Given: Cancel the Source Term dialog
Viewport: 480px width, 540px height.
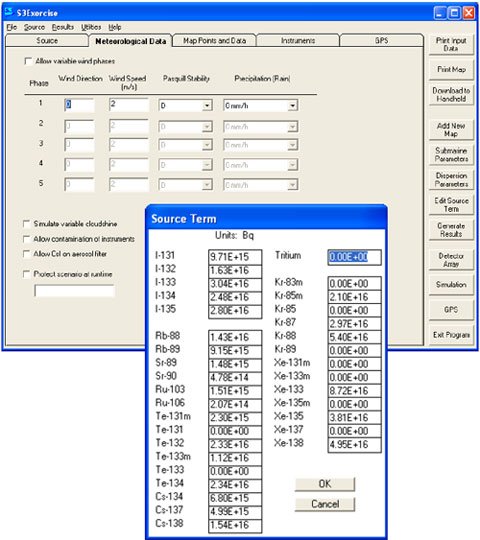Looking at the screenshot, I should point(325,504).
